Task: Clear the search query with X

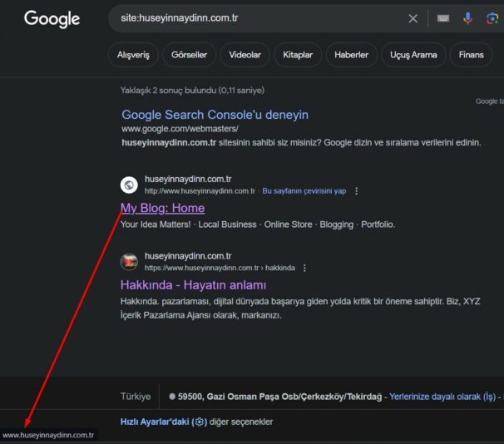Action: pyautogui.click(x=413, y=18)
